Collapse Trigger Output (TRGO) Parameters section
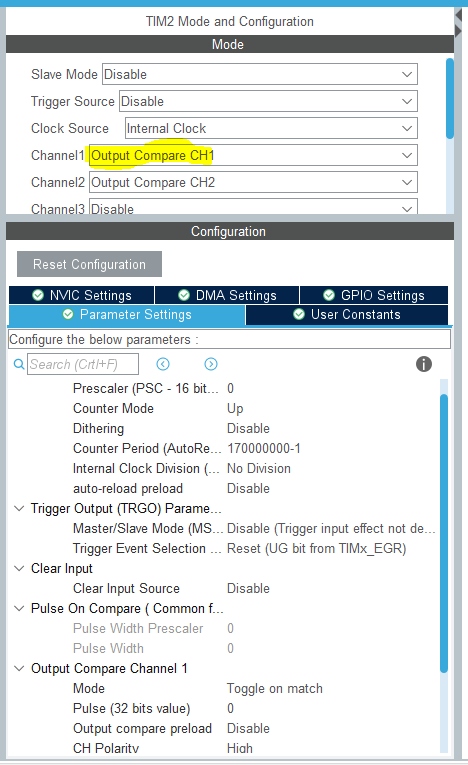 (19, 508)
